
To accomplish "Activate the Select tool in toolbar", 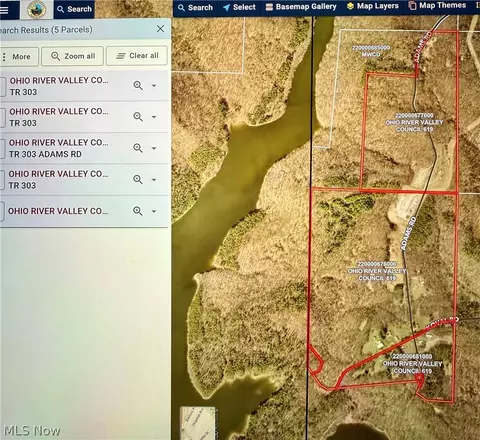I will point(239,7).
